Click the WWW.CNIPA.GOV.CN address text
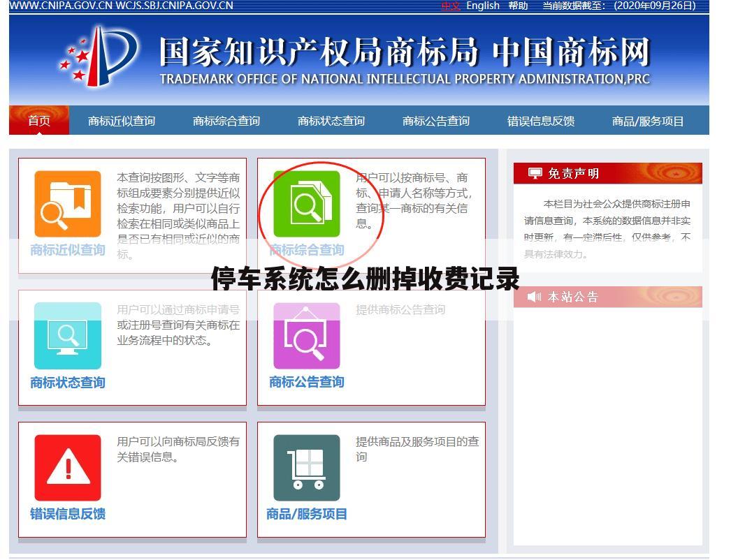This screenshot has height=560, width=731. pos(61,6)
